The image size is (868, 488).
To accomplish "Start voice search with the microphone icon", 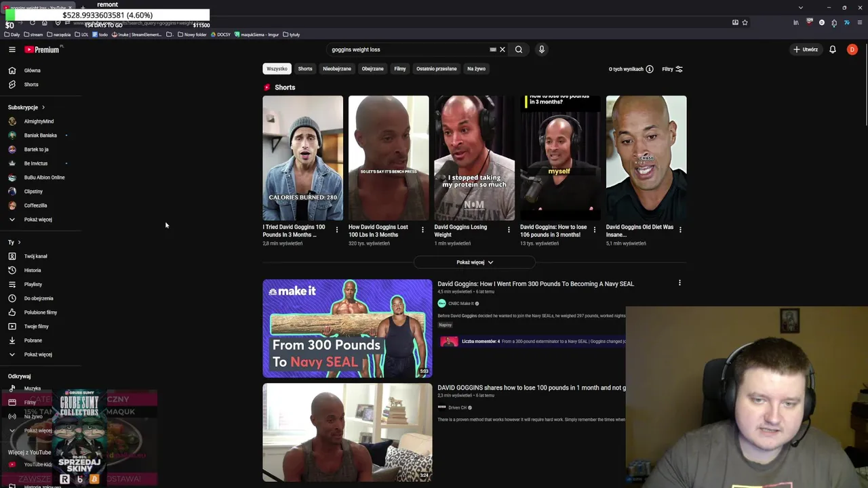I will click(x=542, y=49).
